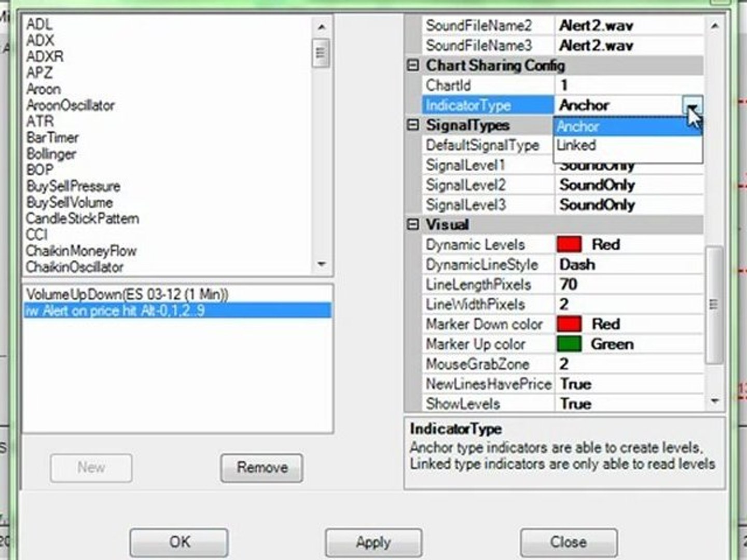Toggle NewLinesHavePrice True value
Screen dimensions: 747x560
click(629, 384)
